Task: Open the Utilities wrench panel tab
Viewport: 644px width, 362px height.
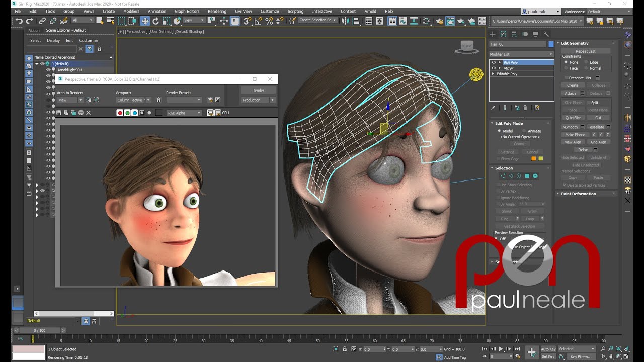Action: [x=546, y=34]
